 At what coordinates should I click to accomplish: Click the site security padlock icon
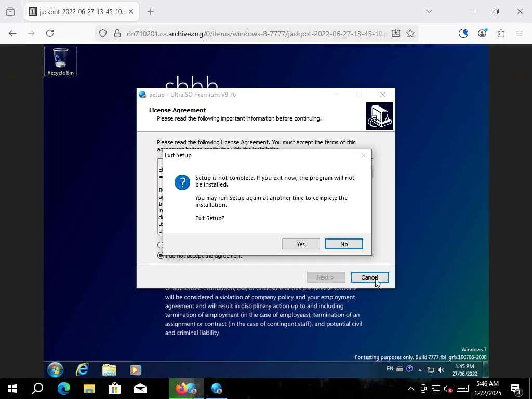click(x=117, y=33)
